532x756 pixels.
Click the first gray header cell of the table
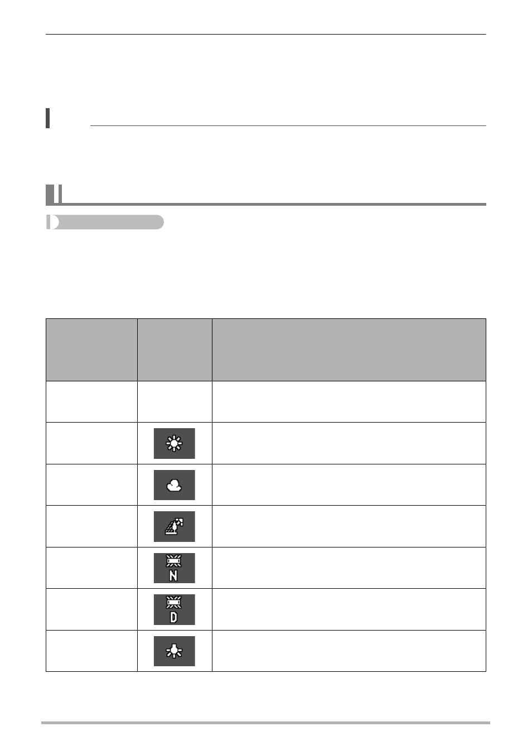[91, 350]
